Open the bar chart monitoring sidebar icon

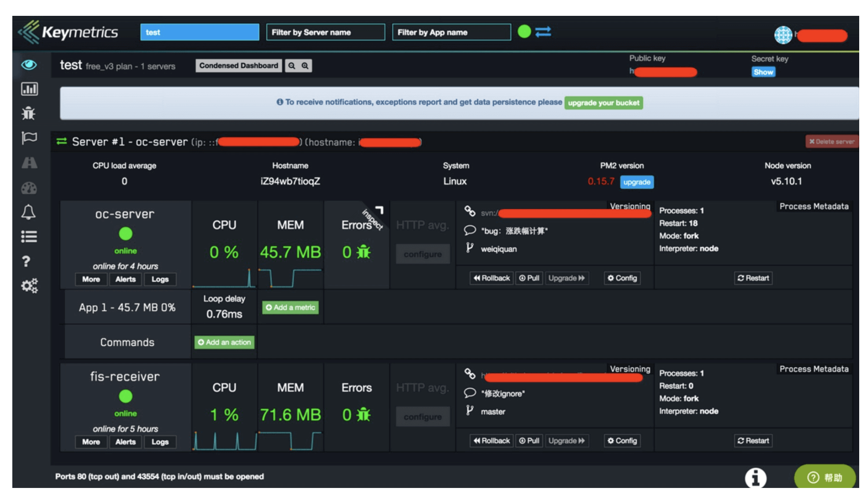tap(29, 89)
